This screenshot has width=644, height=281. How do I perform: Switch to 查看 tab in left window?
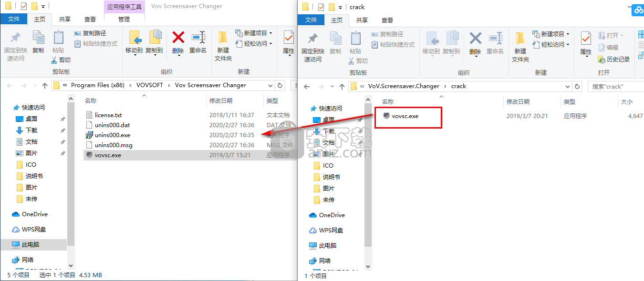tap(90, 19)
